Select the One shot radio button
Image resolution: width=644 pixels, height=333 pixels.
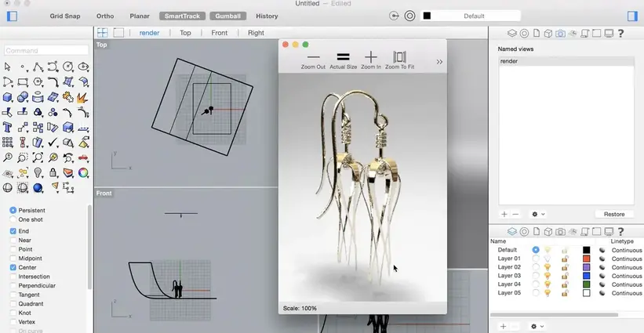(x=13, y=219)
